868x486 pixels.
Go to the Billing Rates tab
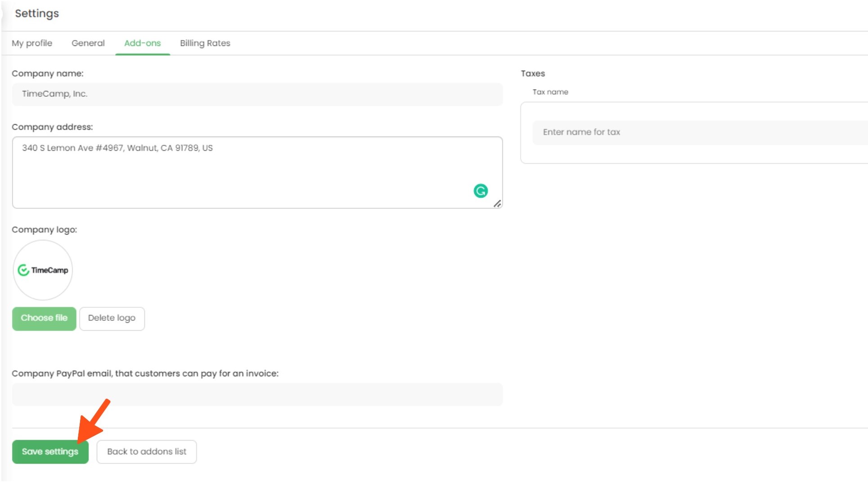point(205,43)
